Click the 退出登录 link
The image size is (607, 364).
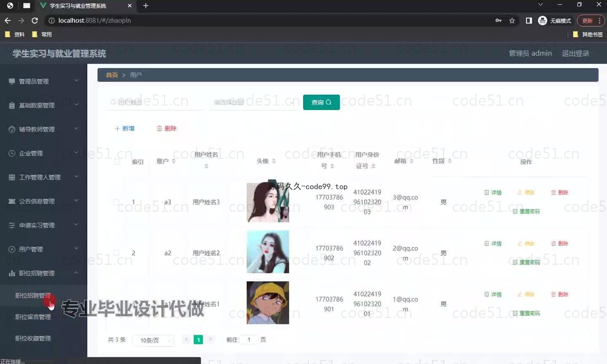tap(575, 53)
